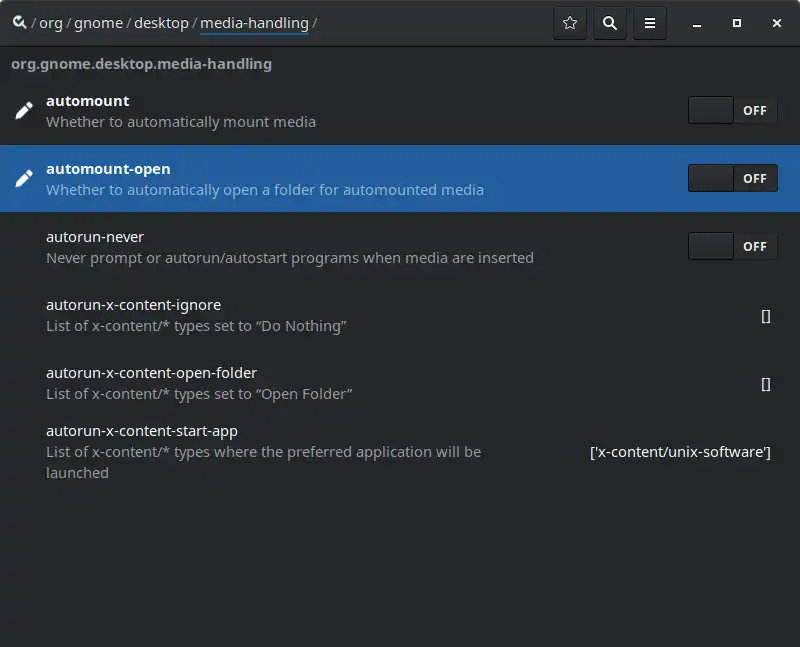Click pencil icon beside automount-open
Viewport: 800px width, 647px height.
point(23,178)
